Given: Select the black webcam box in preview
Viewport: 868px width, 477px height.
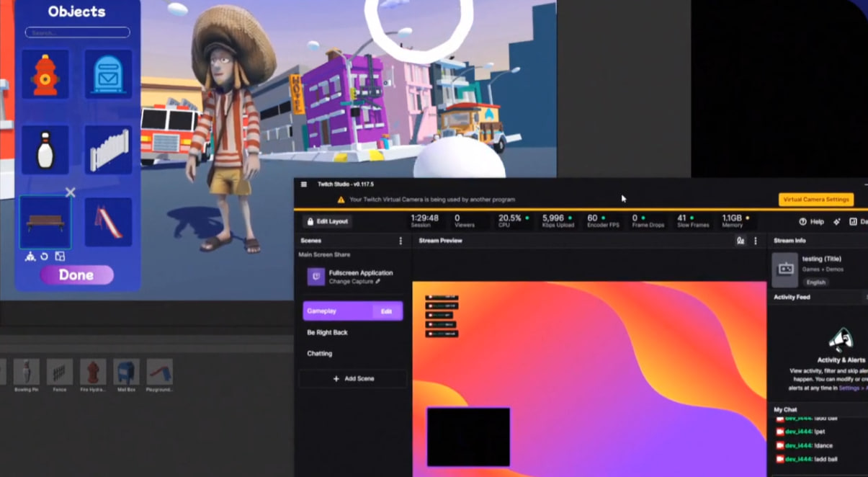Looking at the screenshot, I should (x=468, y=437).
